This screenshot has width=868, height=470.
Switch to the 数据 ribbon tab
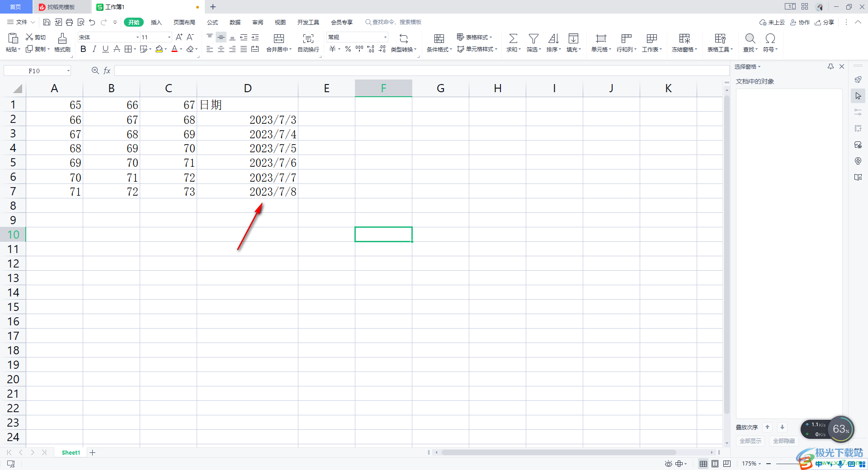pos(235,22)
